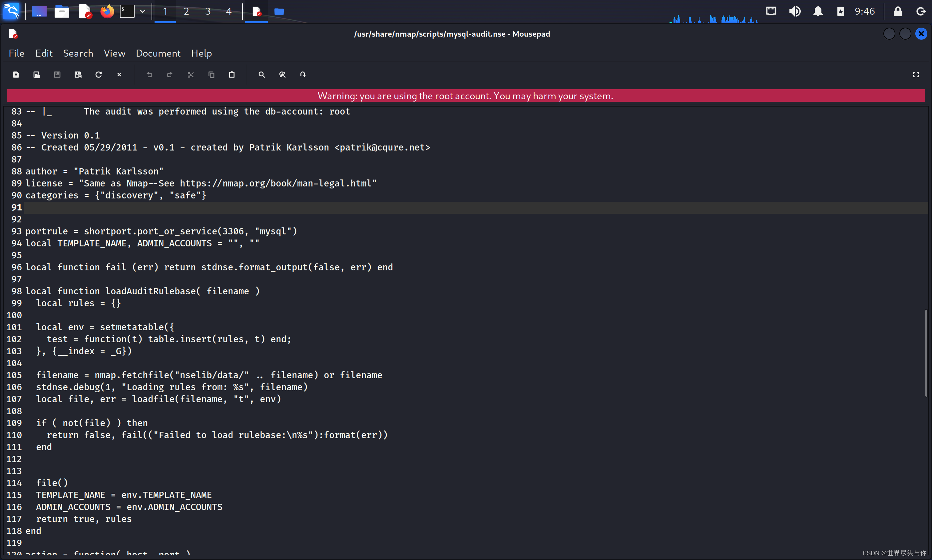Viewport: 932px width, 560px height.
Task: Open the network connection tray icon
Action: point(771,11)
